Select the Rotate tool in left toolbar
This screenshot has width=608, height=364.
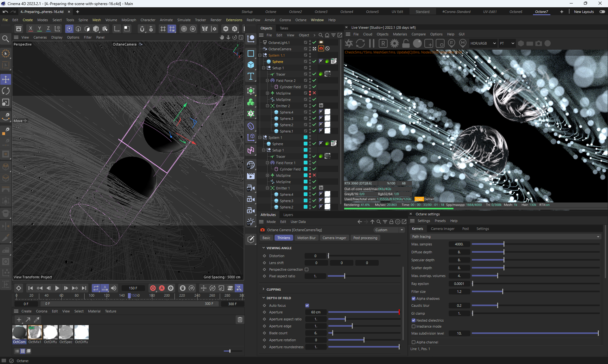(6, 91)
